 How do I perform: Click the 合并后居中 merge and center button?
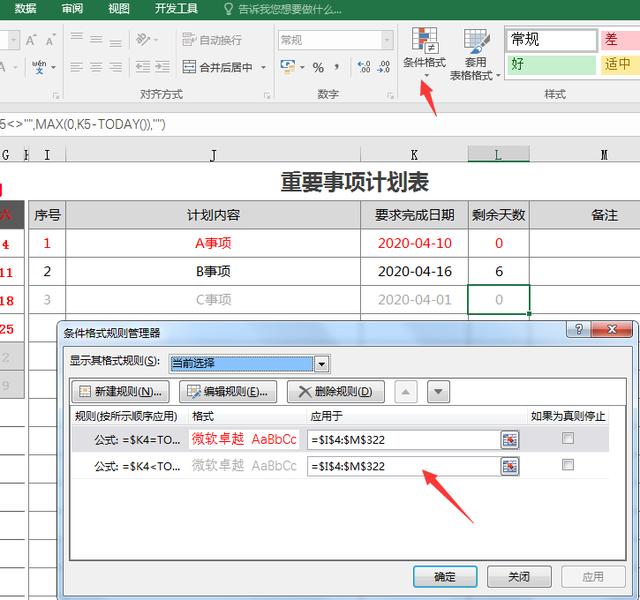point(226,67)
